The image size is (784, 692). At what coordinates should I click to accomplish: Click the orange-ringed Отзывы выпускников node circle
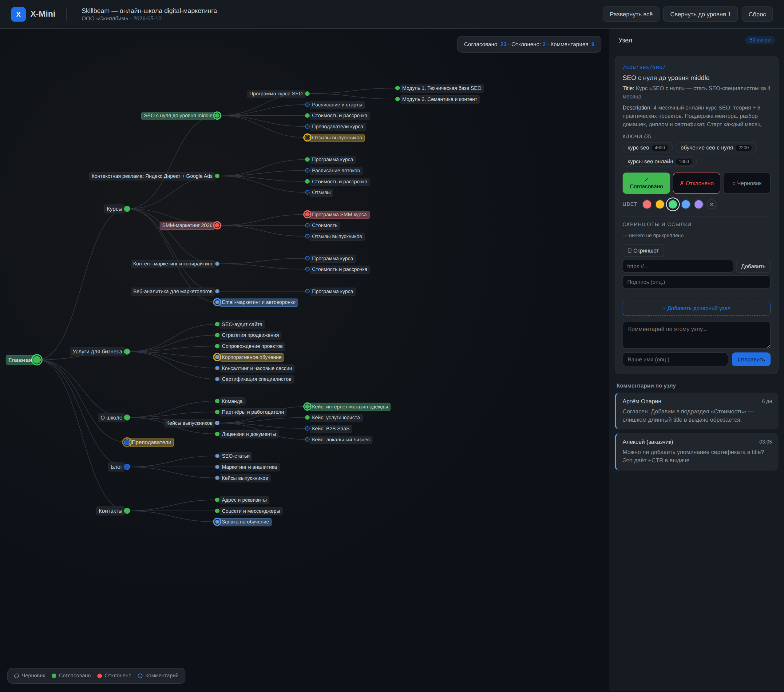coord(307,138)
